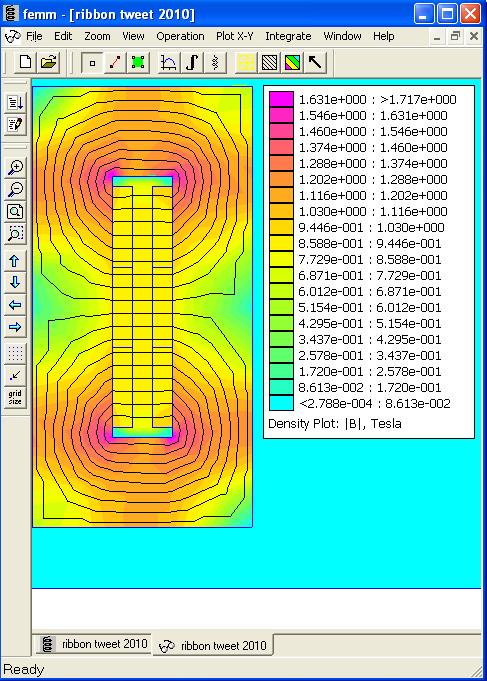Zoom in with the plus magnifier
Image resolution: width=487 pixels, height=681 pixels.
15,168
